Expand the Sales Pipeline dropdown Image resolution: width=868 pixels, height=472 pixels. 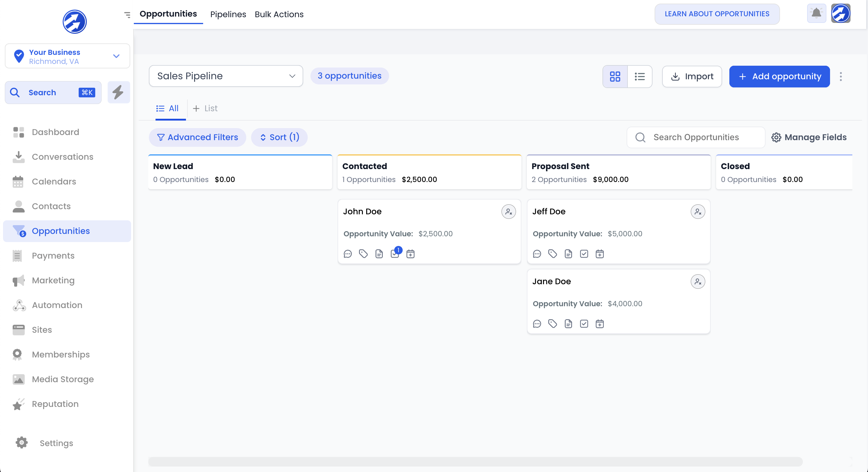[x=226, y=76]
